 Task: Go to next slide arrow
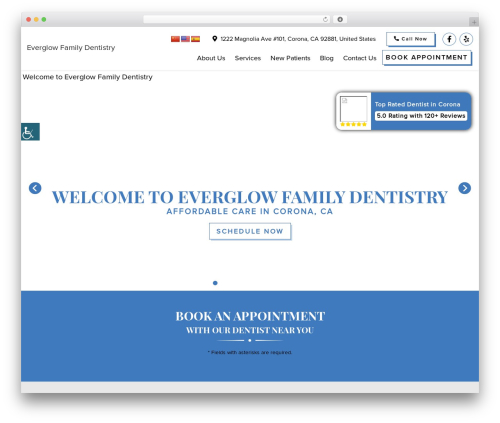click(x=465, y=188)
